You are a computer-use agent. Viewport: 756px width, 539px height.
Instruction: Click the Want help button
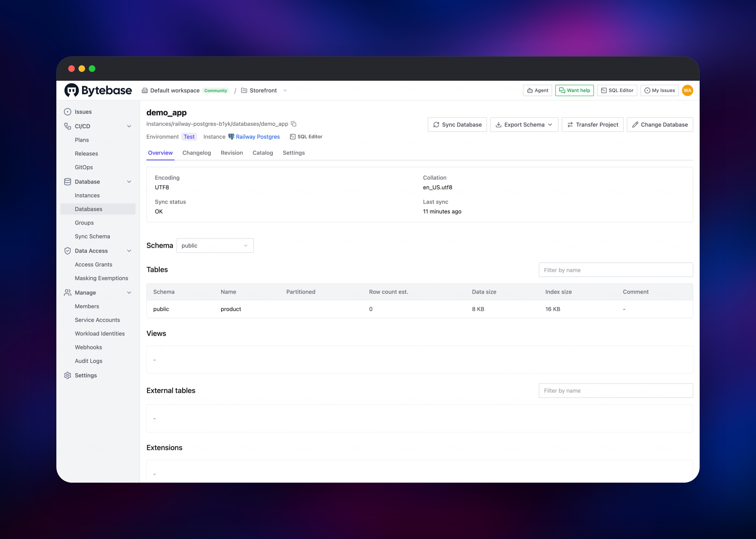575,90
